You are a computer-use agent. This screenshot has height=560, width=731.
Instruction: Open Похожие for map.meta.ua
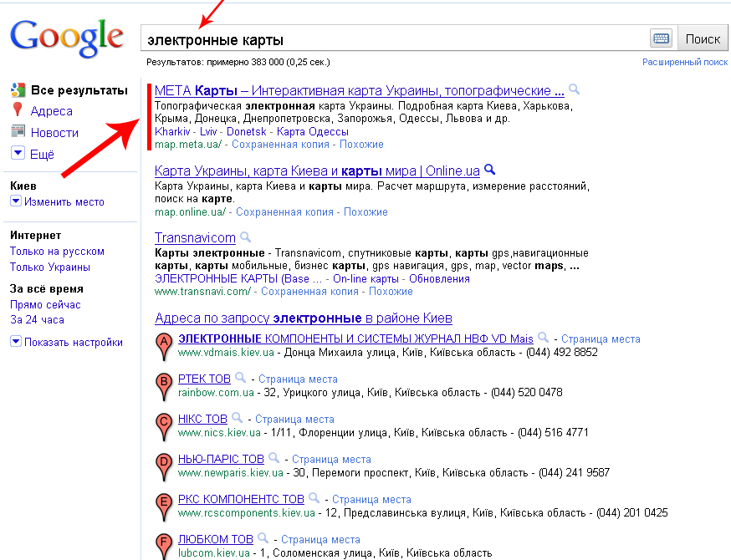coord(361,145)
